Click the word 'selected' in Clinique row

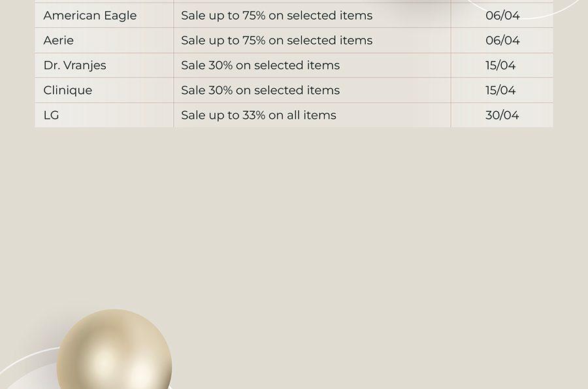279,90
